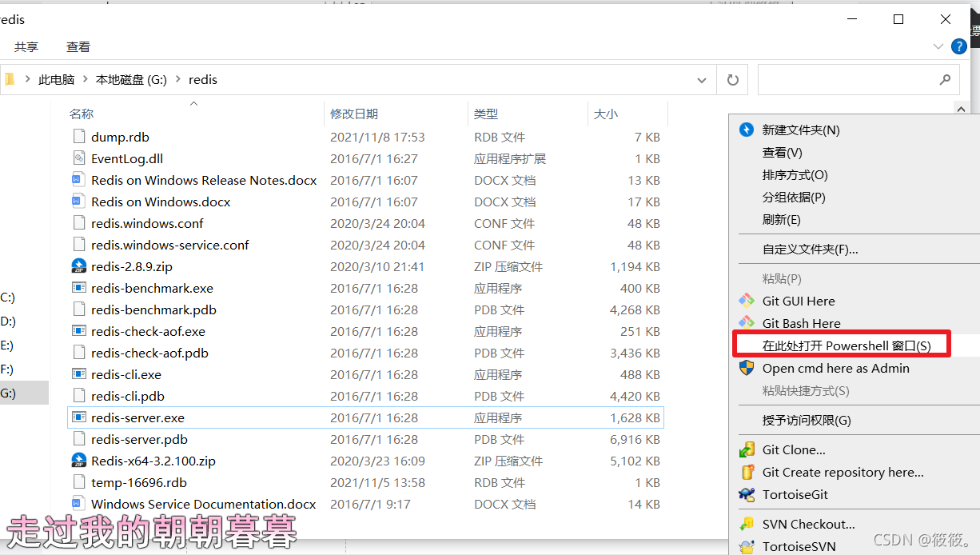Click the temp-16696.rdb file icon
This screenshot has width=980, height=555.
click(x=78, y=482)
